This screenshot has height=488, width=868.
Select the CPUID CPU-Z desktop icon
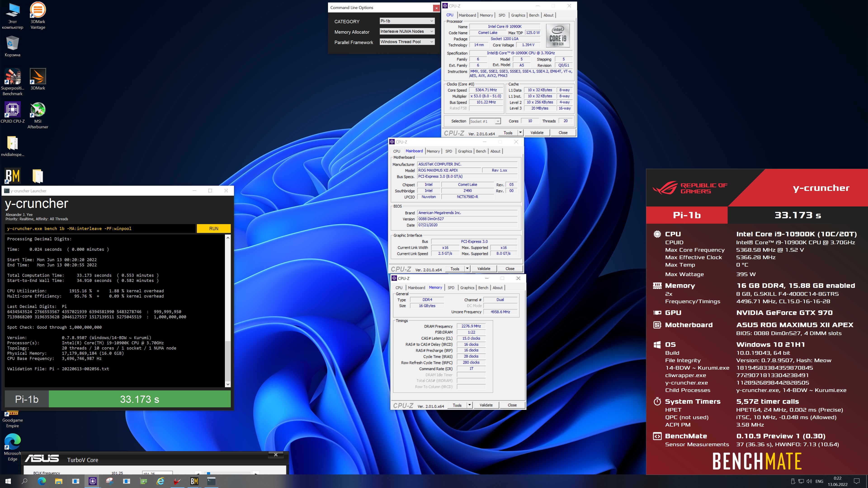tap(12, 112)
